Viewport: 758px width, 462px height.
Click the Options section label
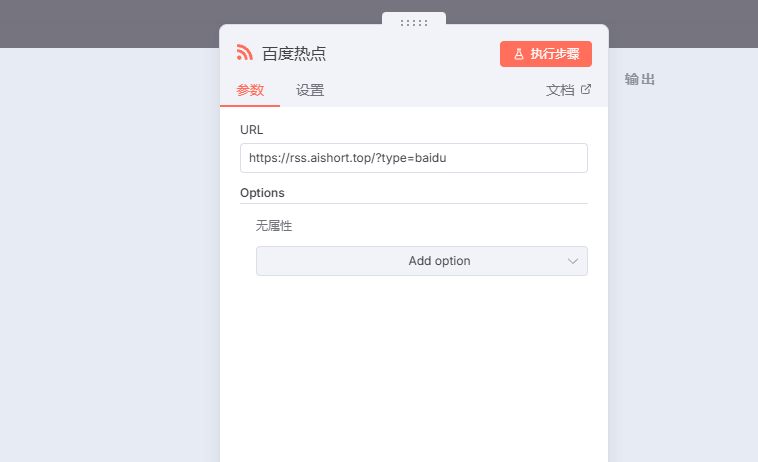(262, 193)
